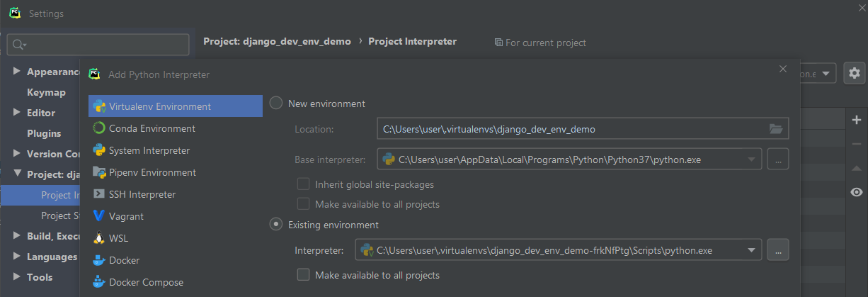Image resolution: width=868 pixels, height=297 pixels.
Task: Click gear icon for interpreter settings
Action: (855, 73)
